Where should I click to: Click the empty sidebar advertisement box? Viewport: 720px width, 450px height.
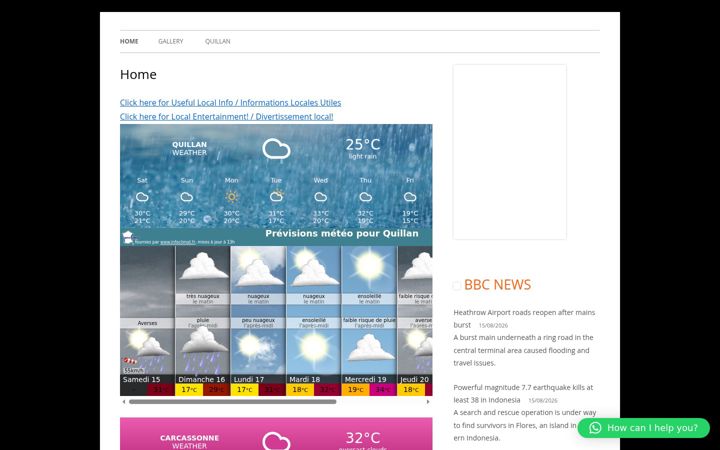510,152
